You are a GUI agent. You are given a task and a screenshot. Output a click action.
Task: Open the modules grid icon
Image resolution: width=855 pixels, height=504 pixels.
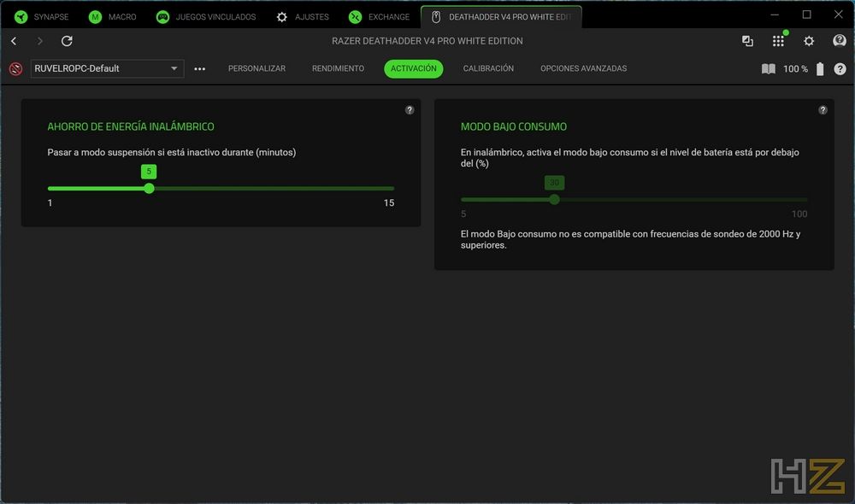coord(778,41)
